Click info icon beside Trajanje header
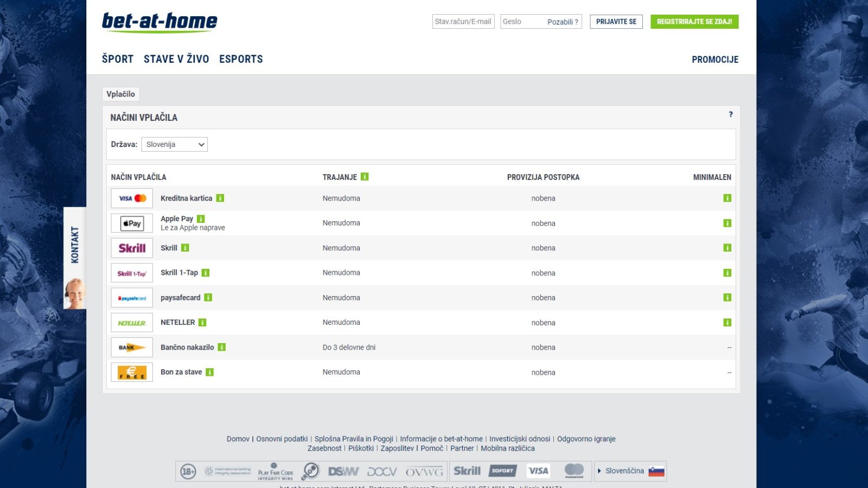Screen dimensions: 868x488 (365, 177)
